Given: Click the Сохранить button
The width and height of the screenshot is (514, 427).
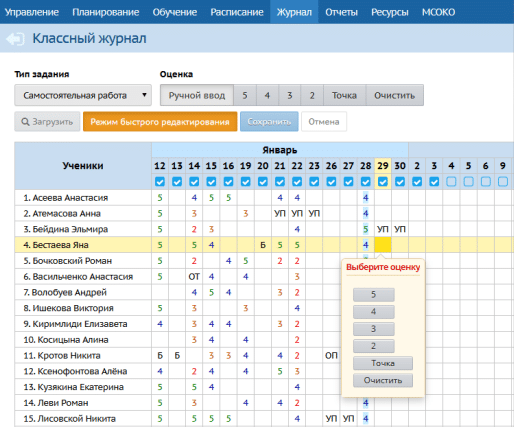Looking at the screenshot, I should click(x=269, y=122).
